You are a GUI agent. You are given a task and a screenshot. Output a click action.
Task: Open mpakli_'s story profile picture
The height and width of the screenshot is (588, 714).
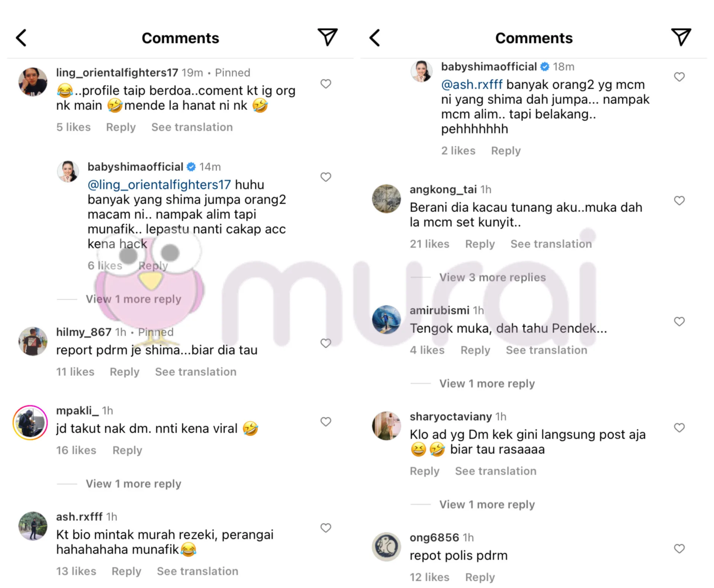30,423
